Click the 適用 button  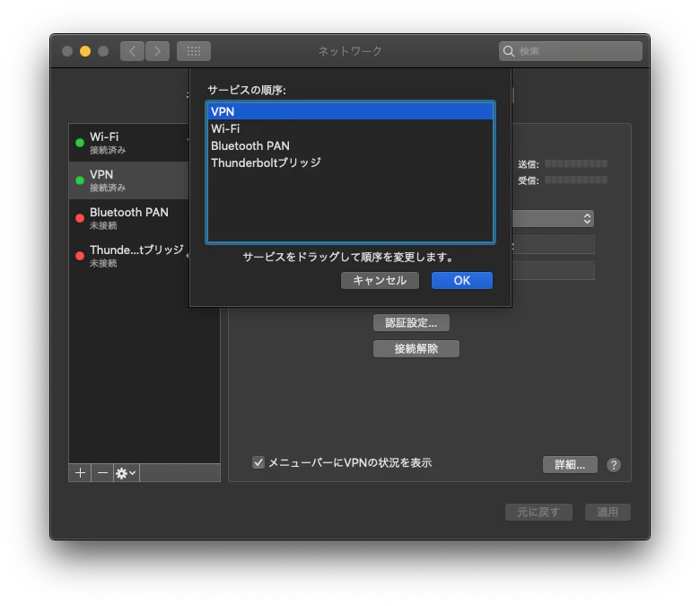tap(608, 513)
